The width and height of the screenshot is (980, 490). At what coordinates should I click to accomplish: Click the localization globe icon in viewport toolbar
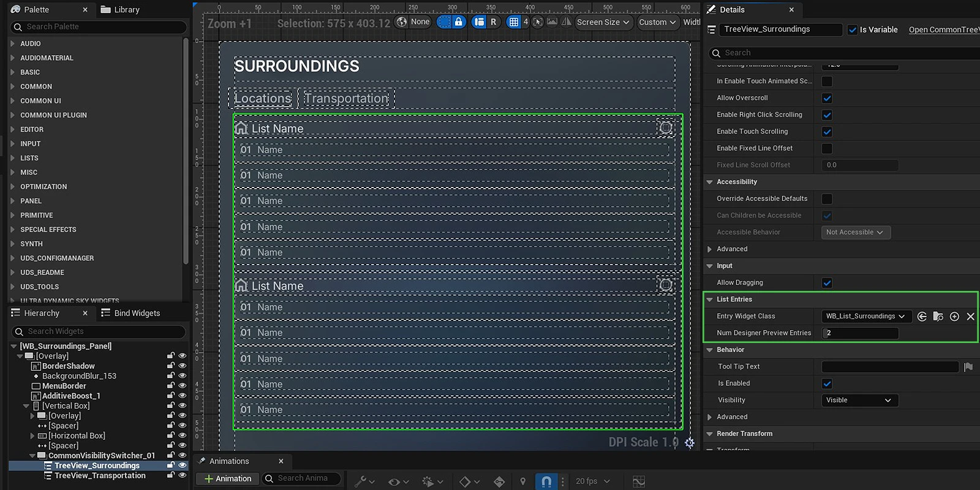402,22
